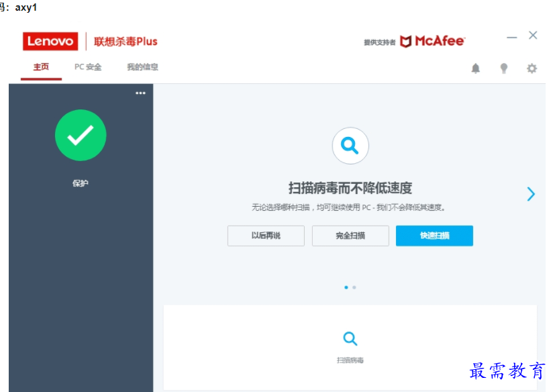Image resolution: width=551 pixels, height=392 pixels.
Task: Open the three-dots menu in the side panel
Action: coord(140,93)
